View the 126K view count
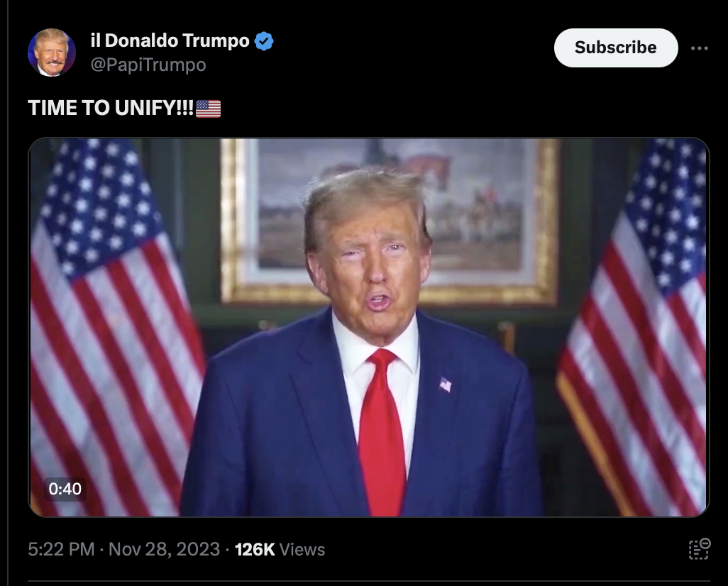Viewport: 728px width, 586px height. click(255, 549)
